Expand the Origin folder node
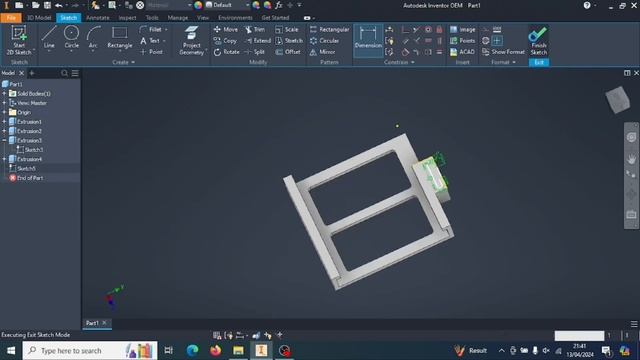640x360 pixels. click(4, 112)
